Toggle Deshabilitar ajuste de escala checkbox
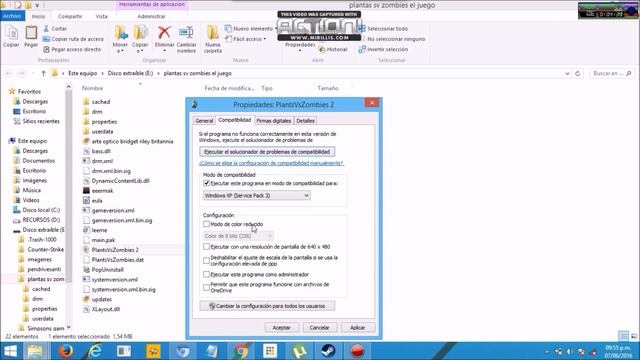 click(206, 260)
